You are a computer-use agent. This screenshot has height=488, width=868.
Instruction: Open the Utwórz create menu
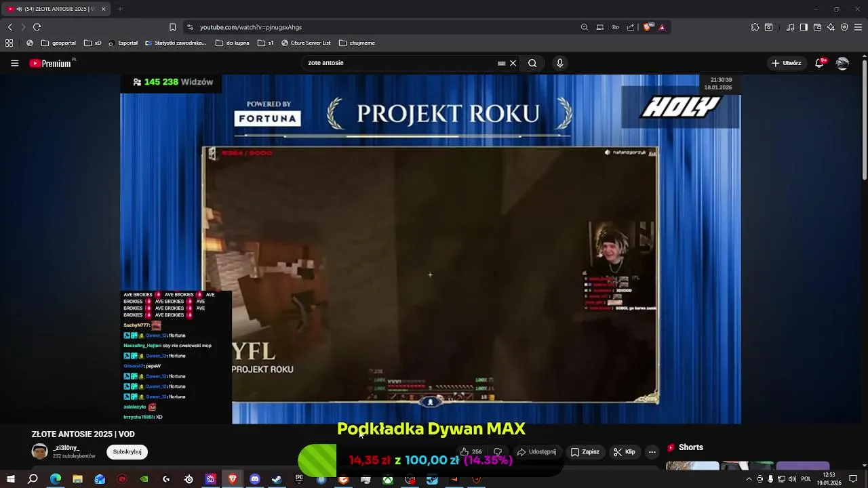[x=787, y=63]
